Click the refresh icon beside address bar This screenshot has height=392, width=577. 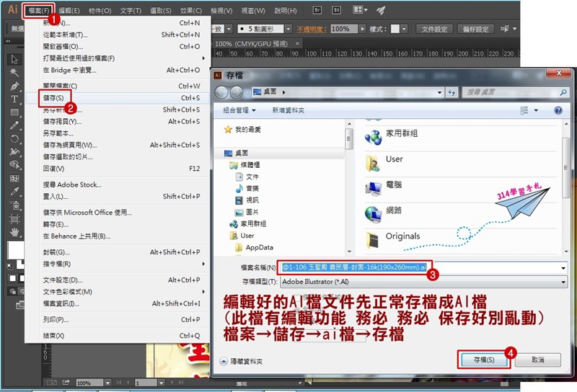point(452,92)
